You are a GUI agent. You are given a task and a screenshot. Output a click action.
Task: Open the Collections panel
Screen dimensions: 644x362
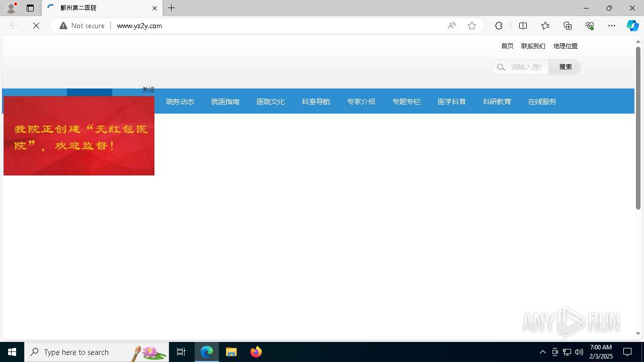click(568, 26)
